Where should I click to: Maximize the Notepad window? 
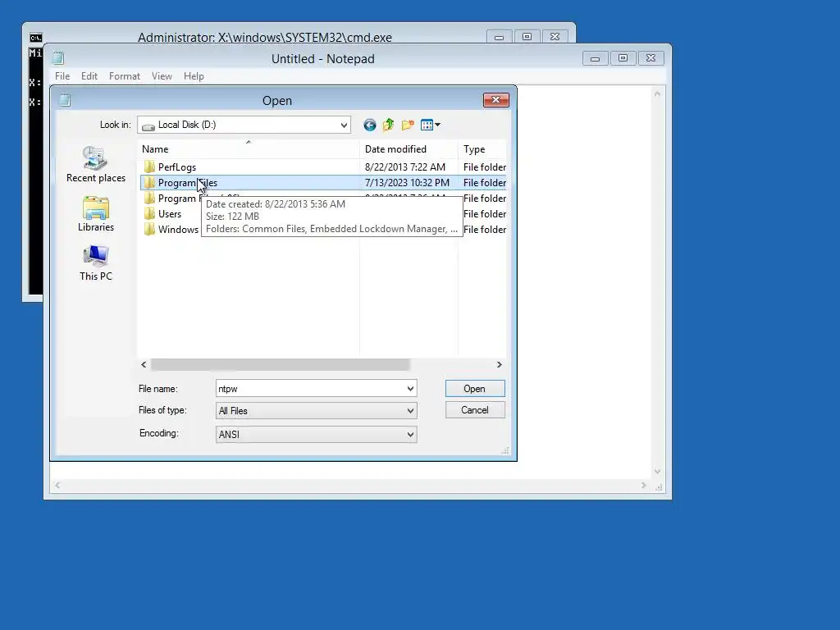[x=623, y=58]
